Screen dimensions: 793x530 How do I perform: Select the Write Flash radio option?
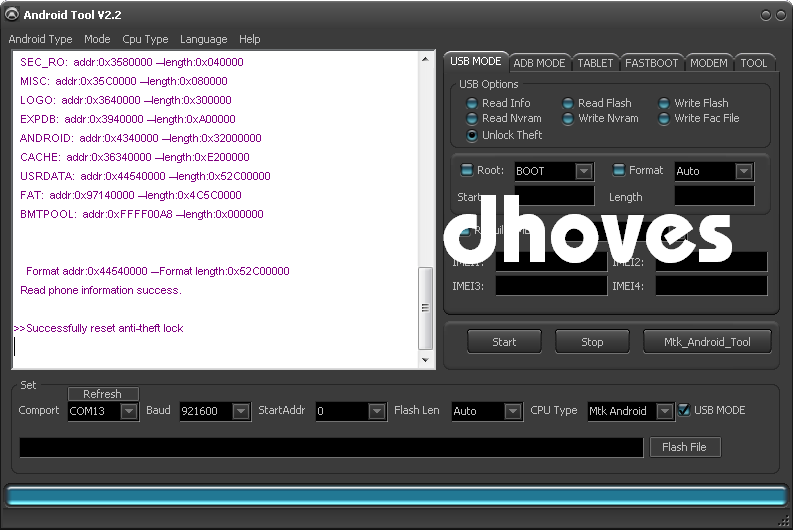[664, 103]
